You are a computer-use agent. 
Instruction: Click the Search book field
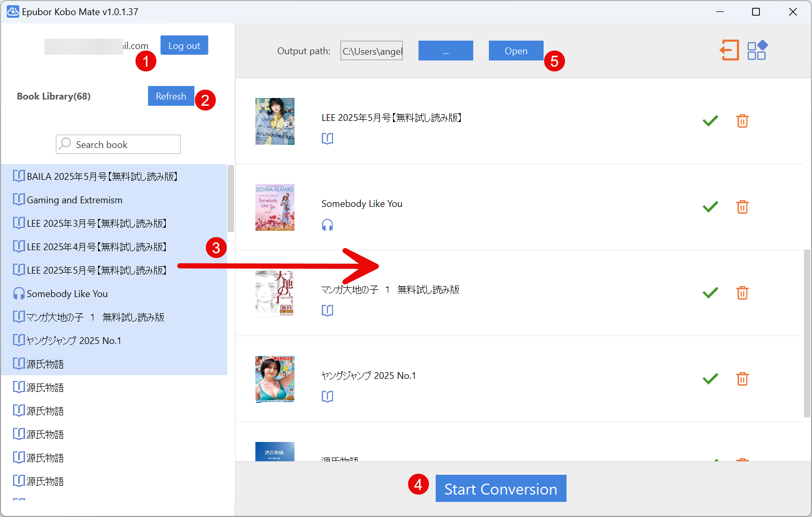pos(125,144)
